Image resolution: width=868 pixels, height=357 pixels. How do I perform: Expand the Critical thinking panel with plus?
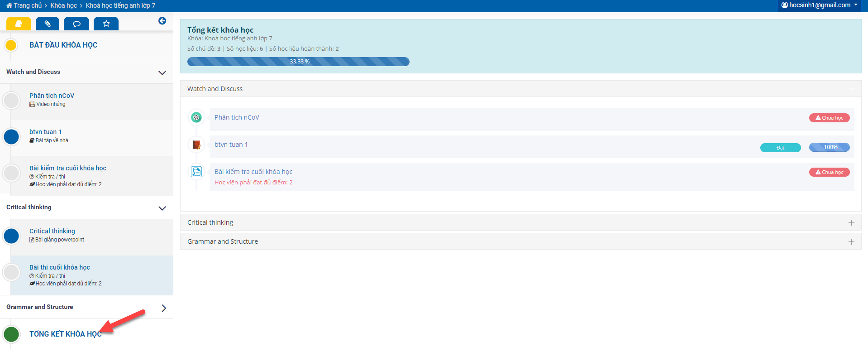click(851, 222)
